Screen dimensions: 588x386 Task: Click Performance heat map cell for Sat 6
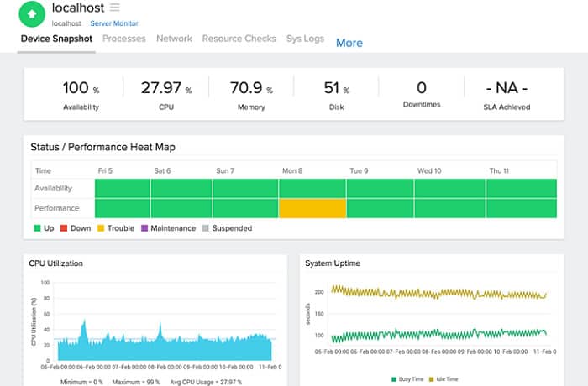coord(181,208)
